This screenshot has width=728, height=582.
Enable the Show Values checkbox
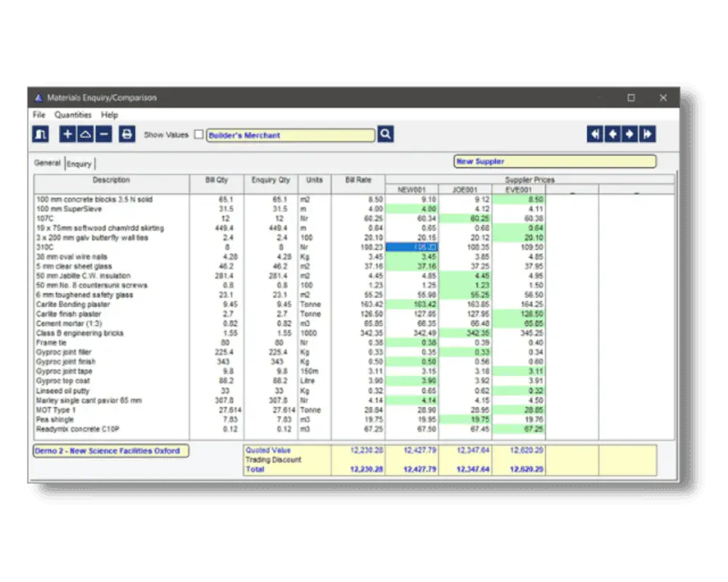(199, 135)
